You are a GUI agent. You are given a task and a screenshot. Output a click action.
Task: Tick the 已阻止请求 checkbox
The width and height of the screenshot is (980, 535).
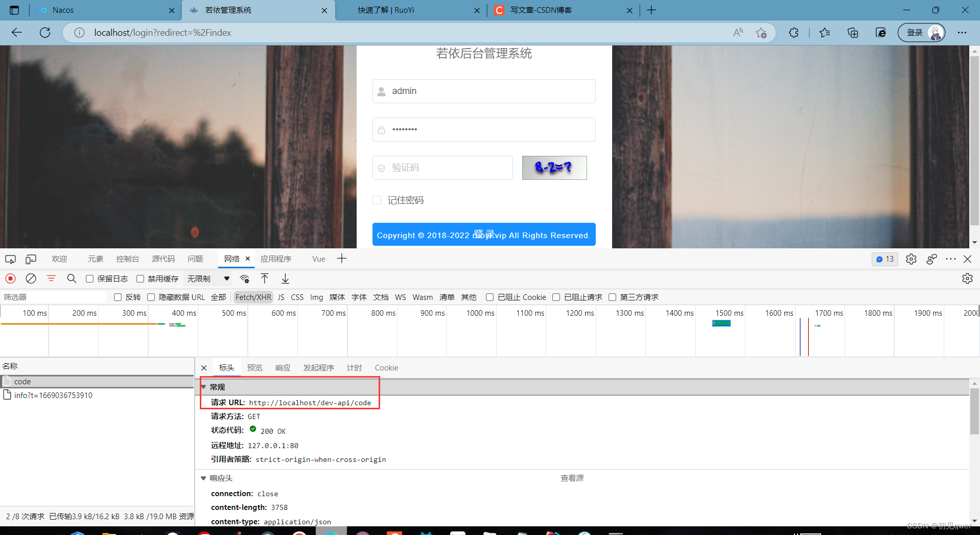coord(556,297)
